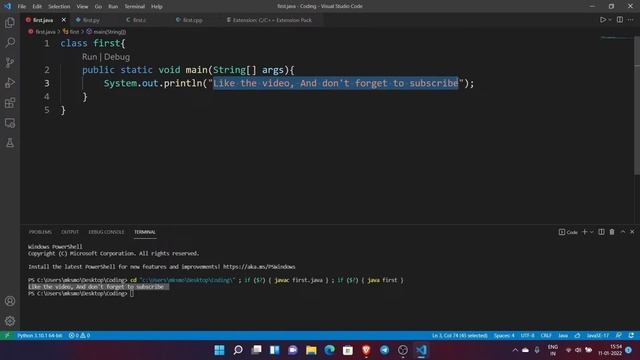This screenshot has width=640, height=360.
Task: Open Windows Start menu on taskbar
Action: coord(220,350)
